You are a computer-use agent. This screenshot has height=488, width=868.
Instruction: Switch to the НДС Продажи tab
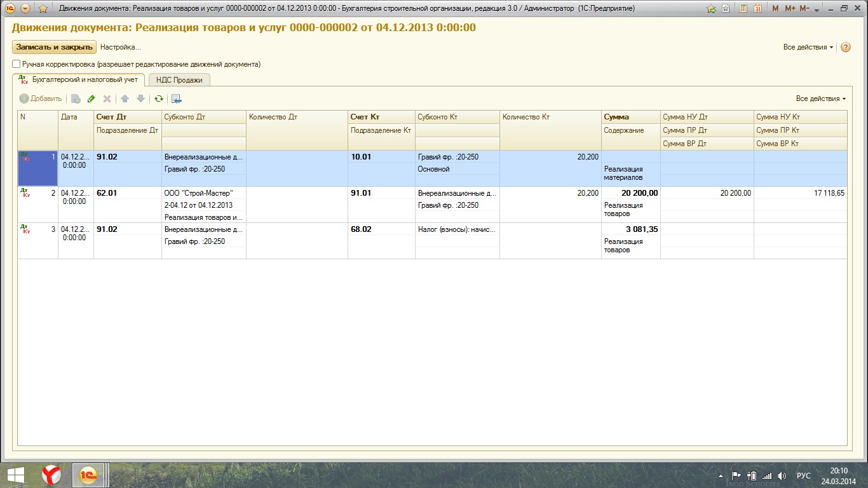coord(179,80)
